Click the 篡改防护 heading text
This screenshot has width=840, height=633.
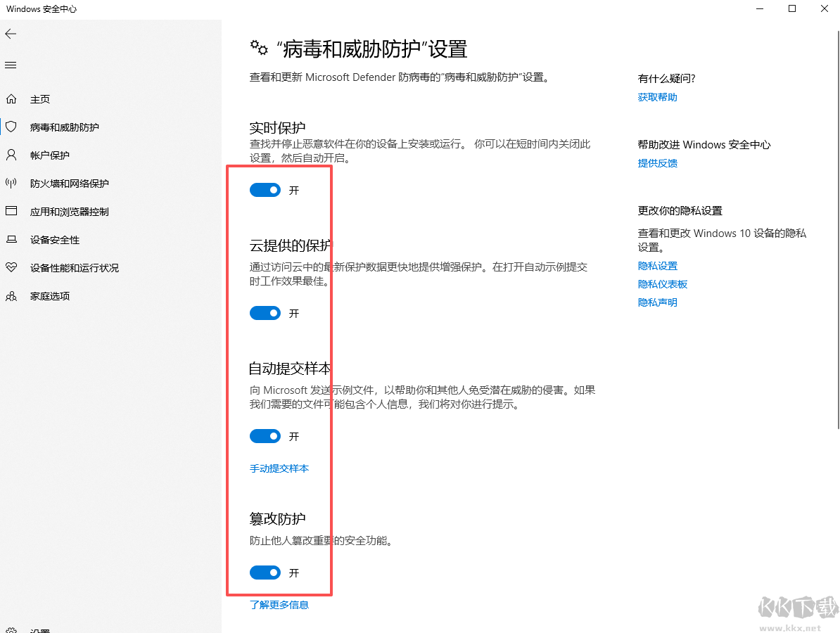coord(277,518)
